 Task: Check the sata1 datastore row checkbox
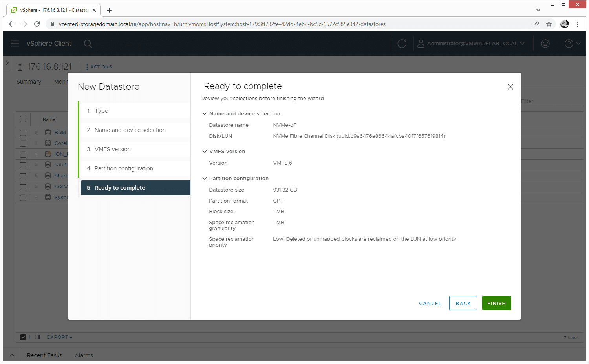23,165
